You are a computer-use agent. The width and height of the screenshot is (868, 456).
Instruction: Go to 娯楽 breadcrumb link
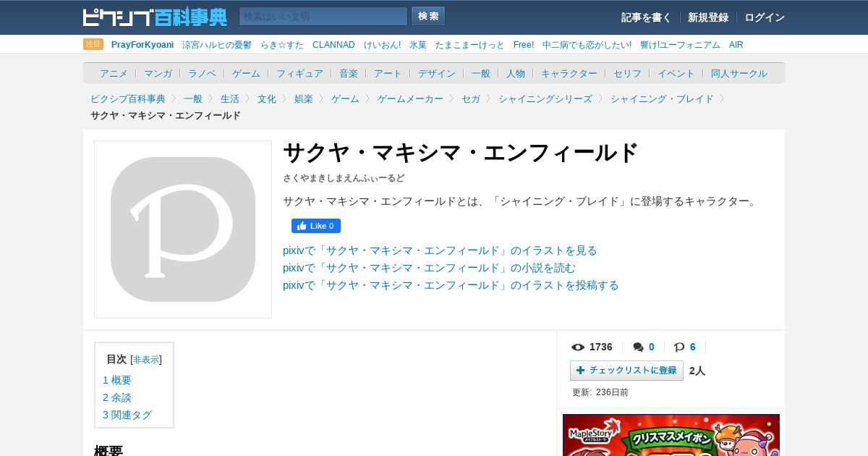pyautogui.click(x=304, y=98)
